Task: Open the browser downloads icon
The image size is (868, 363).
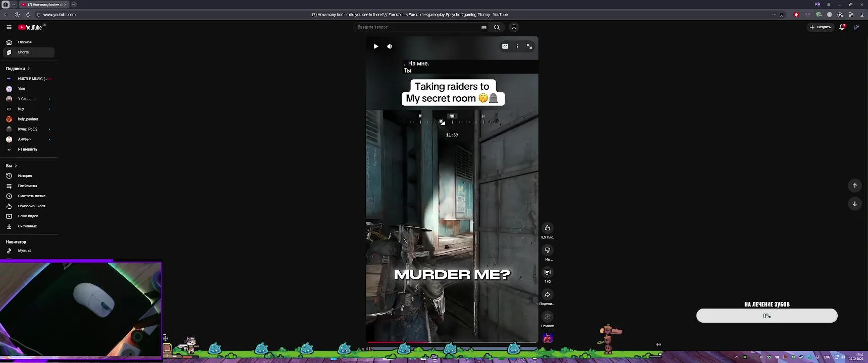Action: tap(861, 15)
